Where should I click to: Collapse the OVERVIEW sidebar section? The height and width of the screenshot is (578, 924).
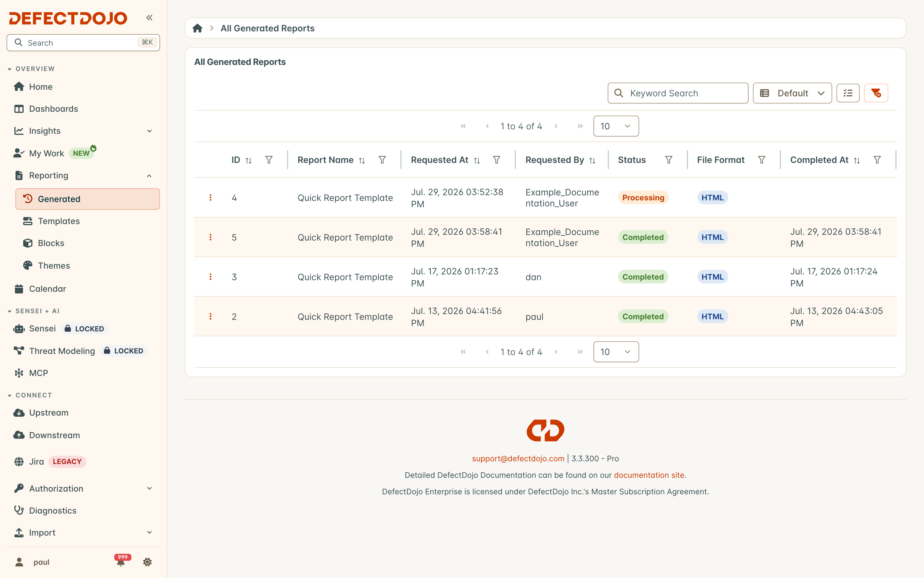31,69
